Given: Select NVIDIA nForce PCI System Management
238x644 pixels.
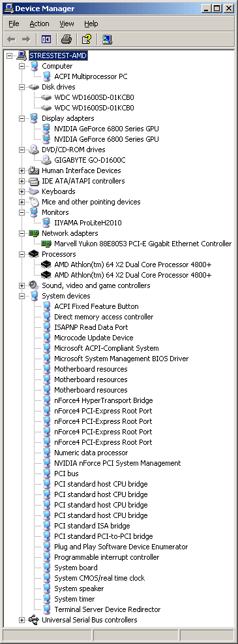Looking at the screenshot, I should pos(117,463).
